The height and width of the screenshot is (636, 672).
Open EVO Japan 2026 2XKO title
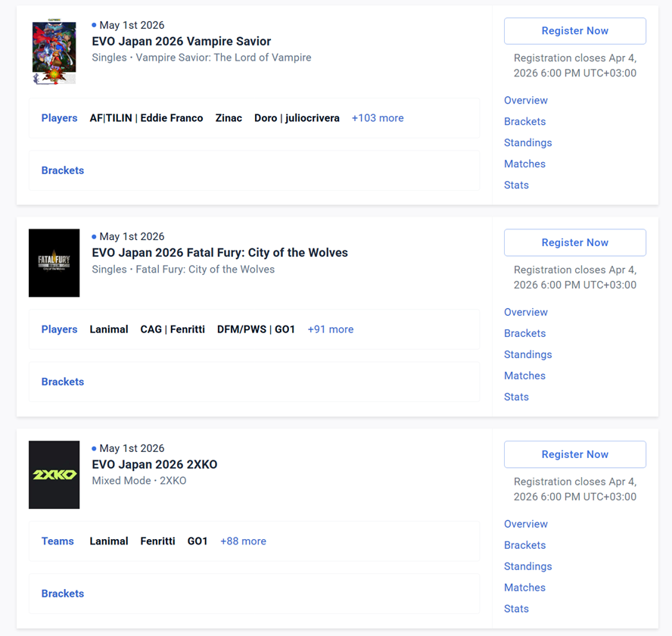pyautogui.click(x=154, y=464)
